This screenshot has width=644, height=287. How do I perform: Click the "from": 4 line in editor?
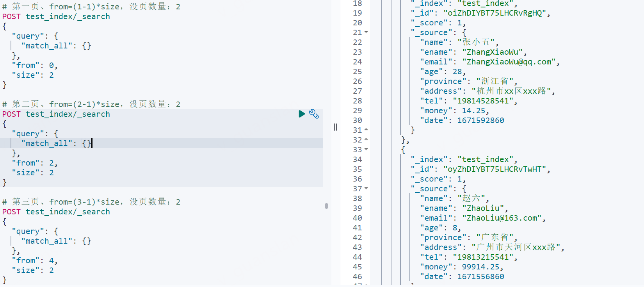[34, 260]
